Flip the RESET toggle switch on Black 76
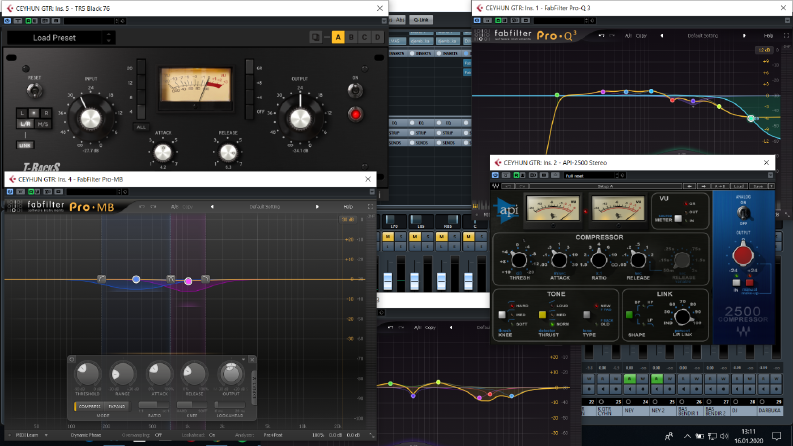Viewport: 793px width, 446px height. [34, 91]
